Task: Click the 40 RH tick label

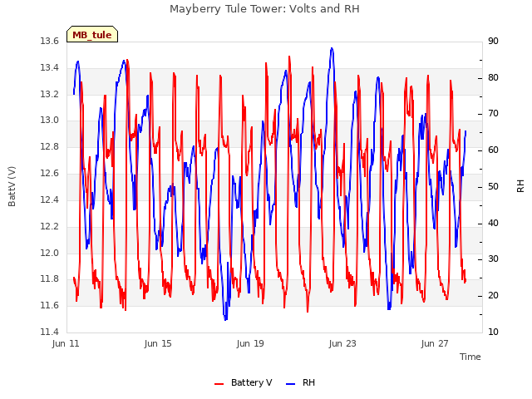Action: (x=493, y=224)
